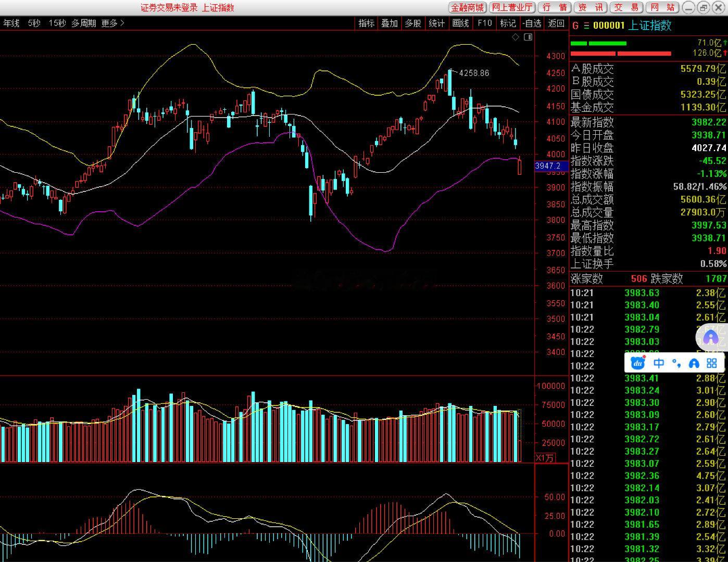728x562 pixels.
Task: Open the 指标 indicator menu
Action: [367, 23]
